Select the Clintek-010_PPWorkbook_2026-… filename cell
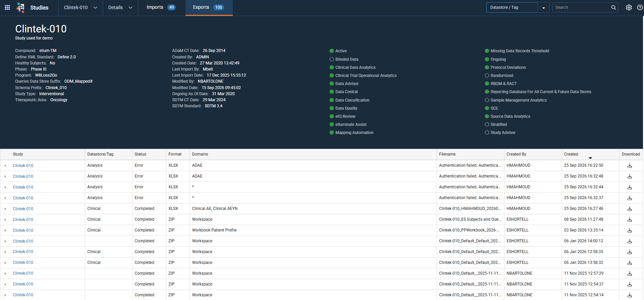Viewport: 644px width, 300px height. point(470,230)
